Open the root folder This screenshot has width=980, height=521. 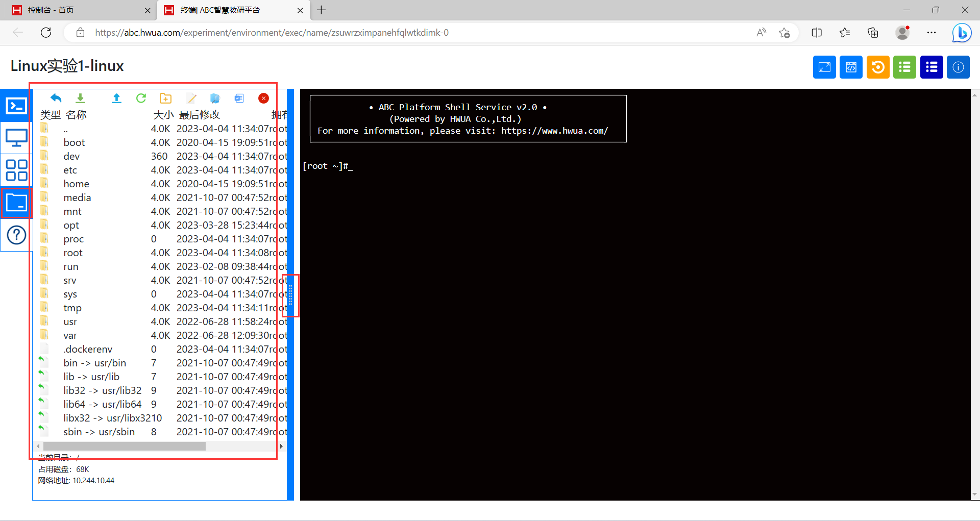click(x=73, y=253)
